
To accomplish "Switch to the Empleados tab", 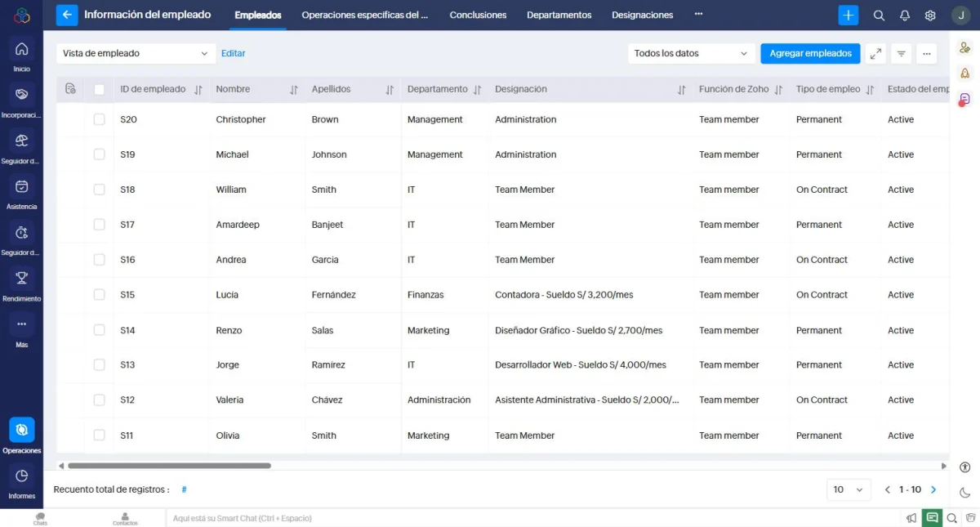I will coord(258,15).
